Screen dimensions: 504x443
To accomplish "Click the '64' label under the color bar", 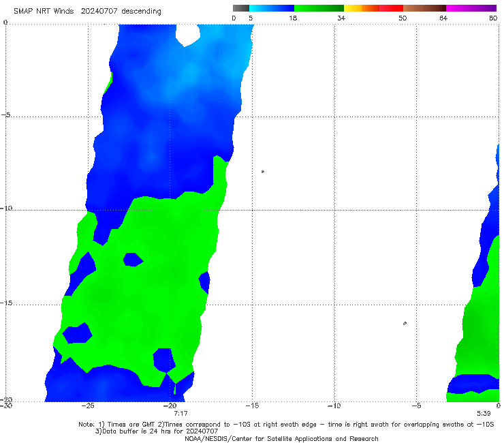I will click(x=443, y=18).
